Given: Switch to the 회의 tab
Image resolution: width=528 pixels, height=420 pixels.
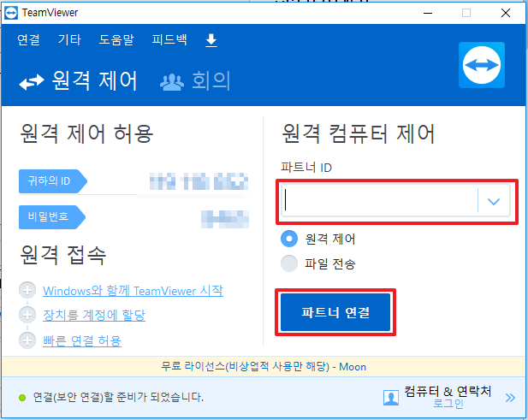Looking at the screenshot, I should (x=195, y=81).
